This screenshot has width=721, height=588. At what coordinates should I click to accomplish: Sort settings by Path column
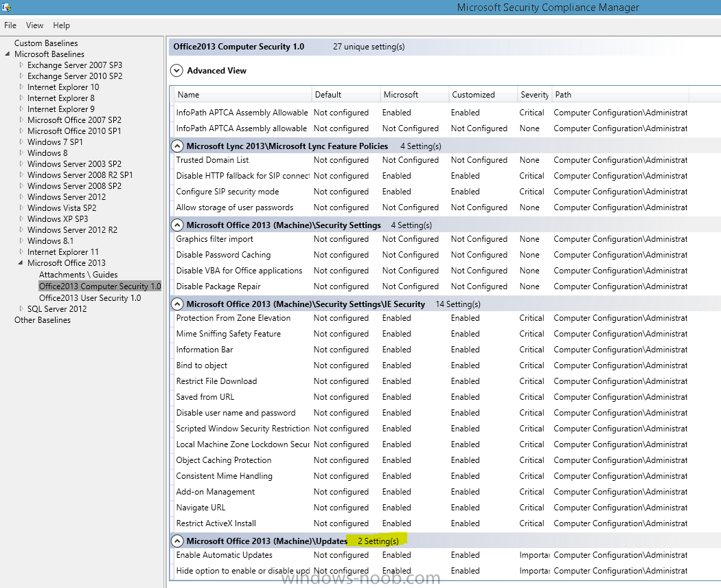click(x=620, y=95)
